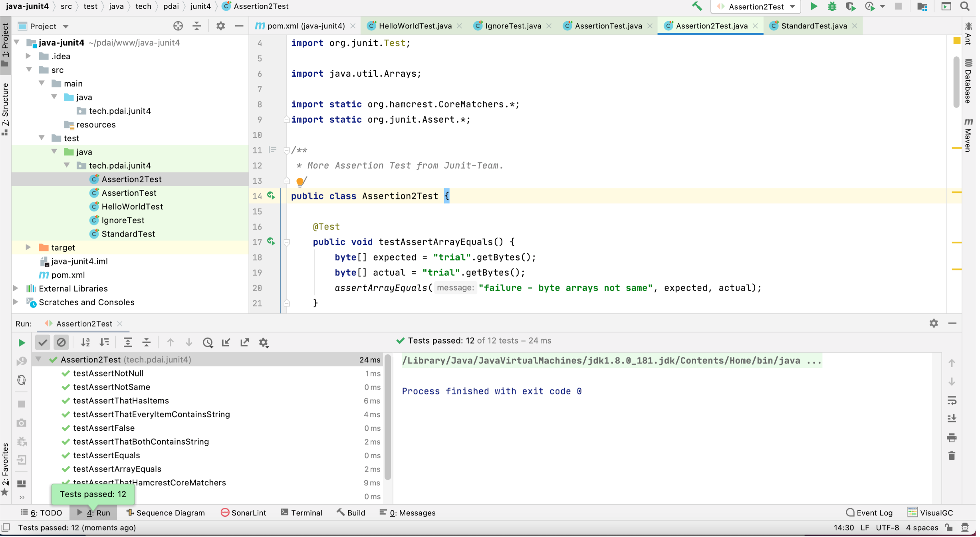Image resolution: width=980 pixels, height=537 pixels.
Task: Export test results icon
Action: point(246,343)
